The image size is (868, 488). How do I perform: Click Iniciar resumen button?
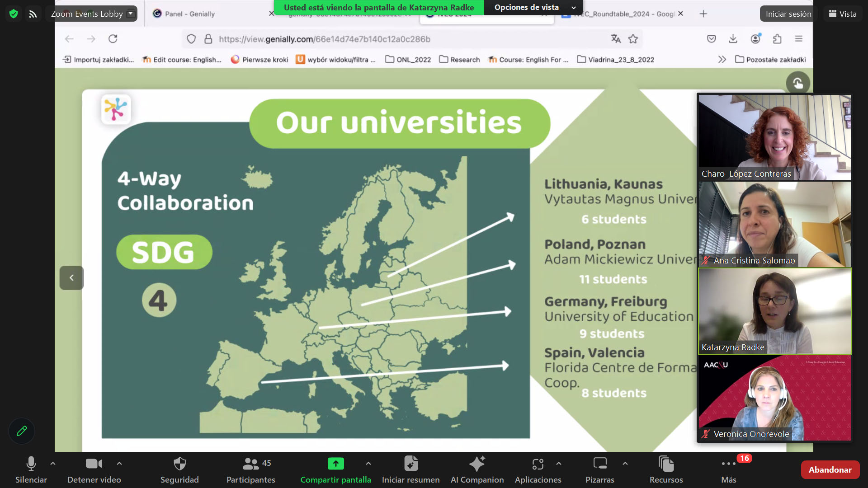[x=410, y=470]
